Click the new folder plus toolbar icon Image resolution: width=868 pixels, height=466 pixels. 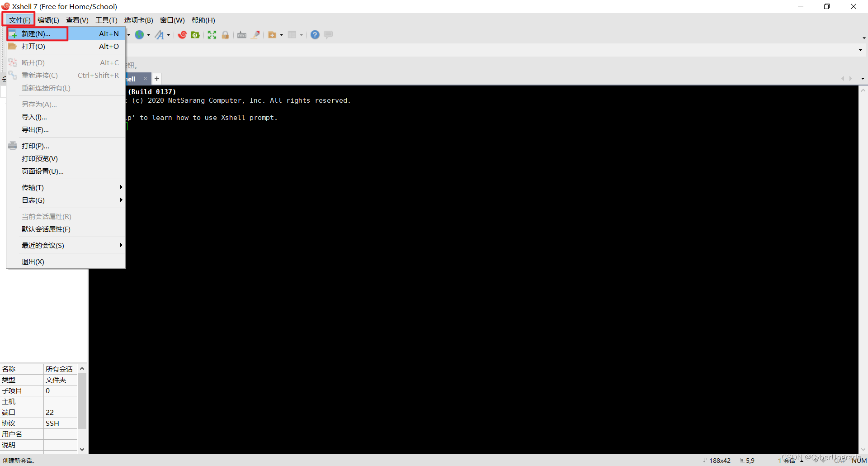click(272, 35)
